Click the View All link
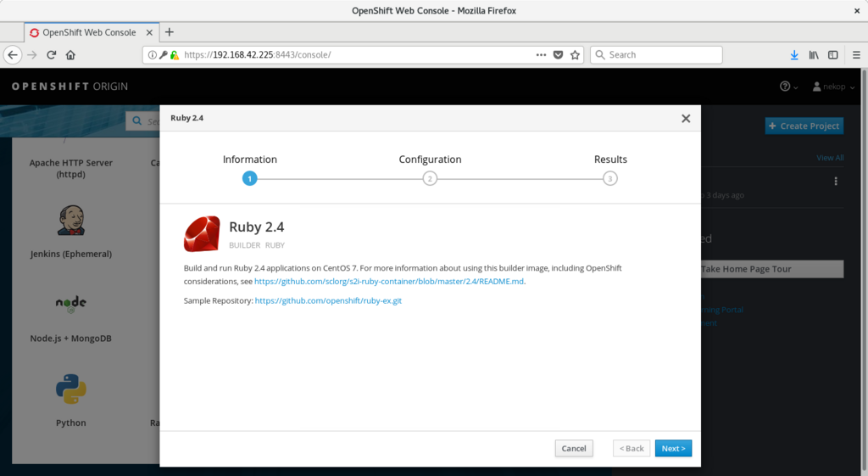The width and height of the screenshot is (868, 476). [830, 158]
